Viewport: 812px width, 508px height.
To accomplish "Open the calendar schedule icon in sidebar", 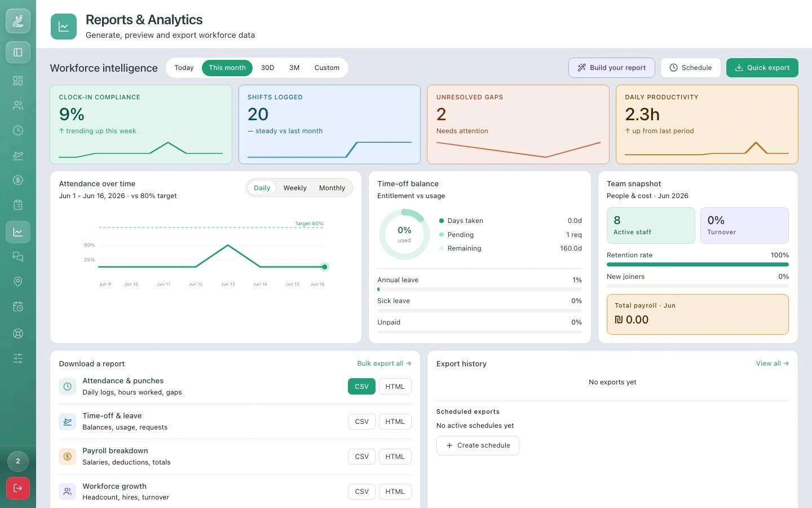I will 18,306.
